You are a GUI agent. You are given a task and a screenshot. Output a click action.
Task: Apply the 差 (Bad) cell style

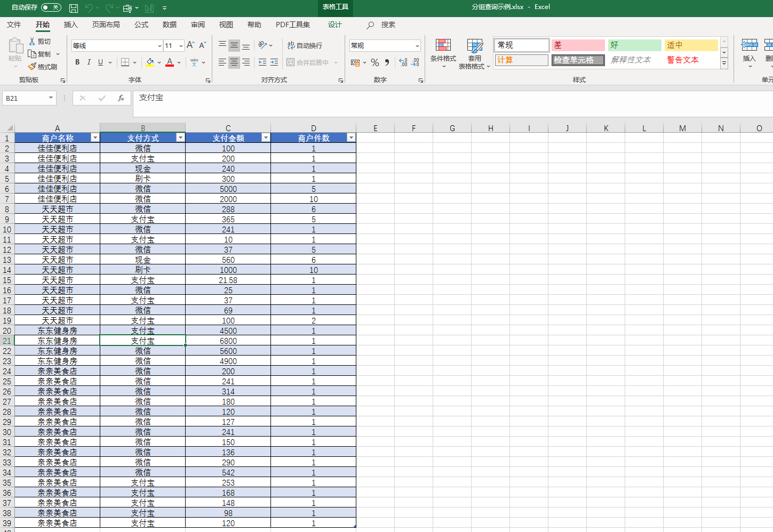point(578,45)
